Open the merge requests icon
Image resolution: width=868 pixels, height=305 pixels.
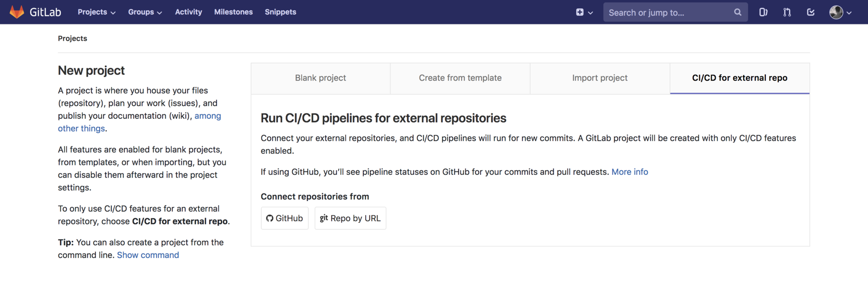[x=787, y=12]
